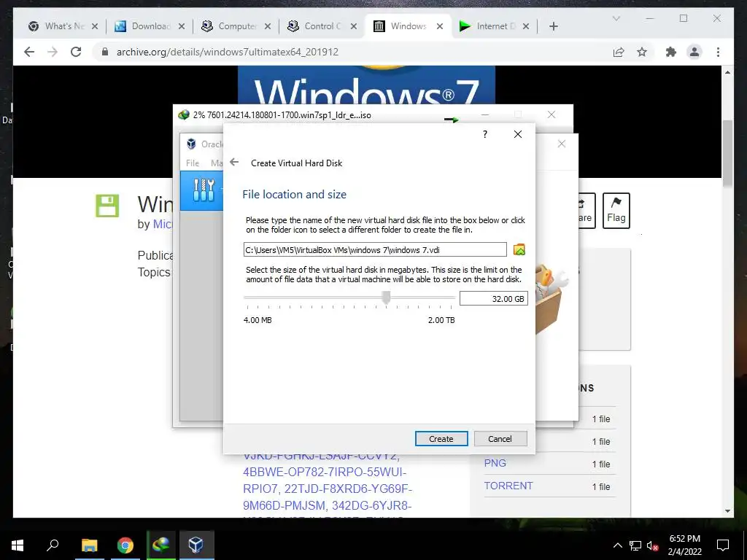The height and width of the screenshot is (560, 747).
Task: Open the Windows Start menu
Action: coord(18,545)
